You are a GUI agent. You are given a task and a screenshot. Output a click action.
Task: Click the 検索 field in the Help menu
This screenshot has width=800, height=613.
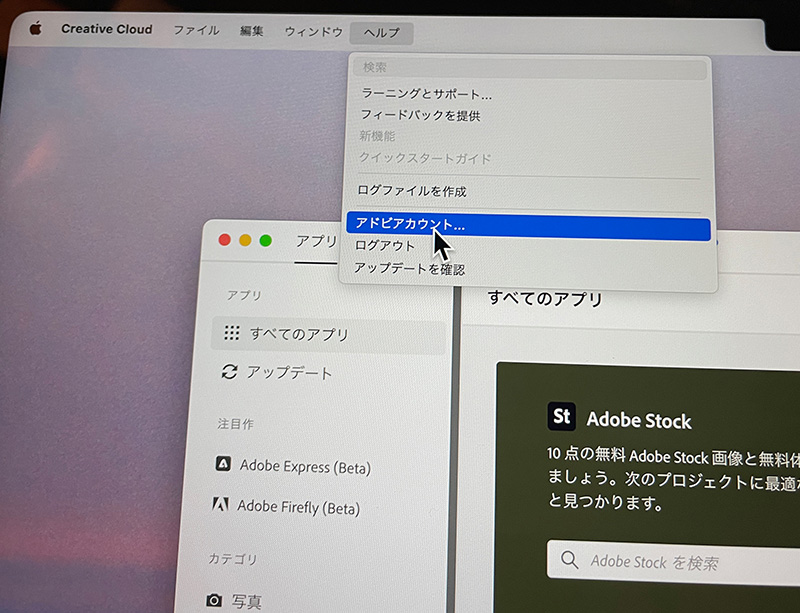pyautogui.click(x=530, y=68)
